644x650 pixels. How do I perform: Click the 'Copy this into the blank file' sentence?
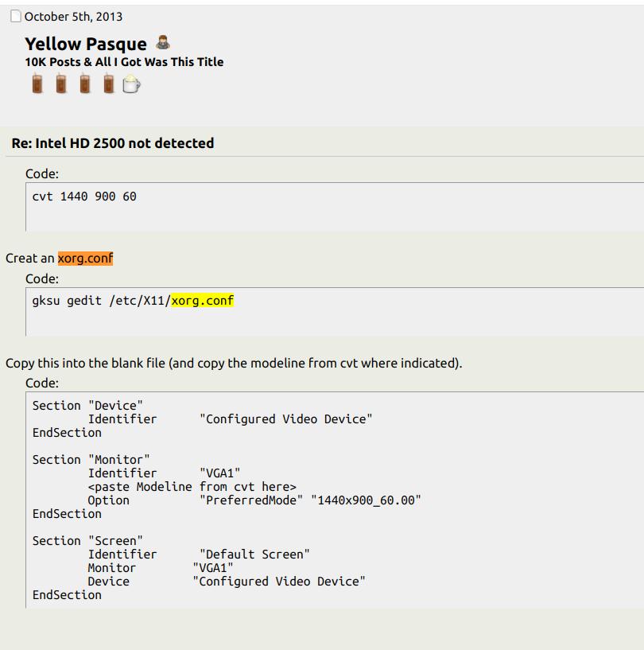234,364
